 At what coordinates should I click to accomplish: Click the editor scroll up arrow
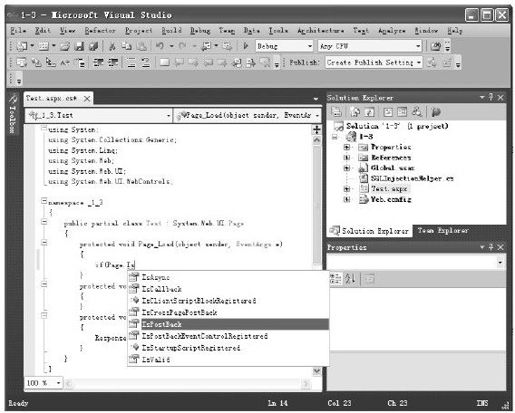tap(317, 140)
